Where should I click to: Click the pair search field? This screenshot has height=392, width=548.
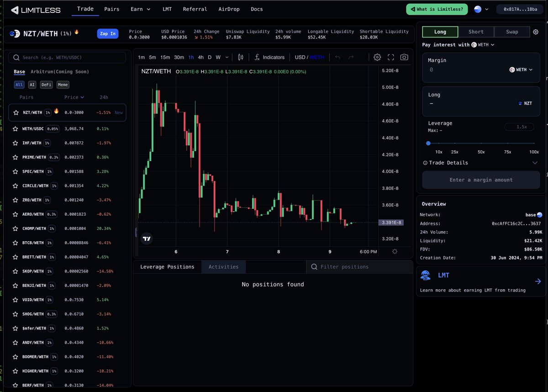pos(67,58)
